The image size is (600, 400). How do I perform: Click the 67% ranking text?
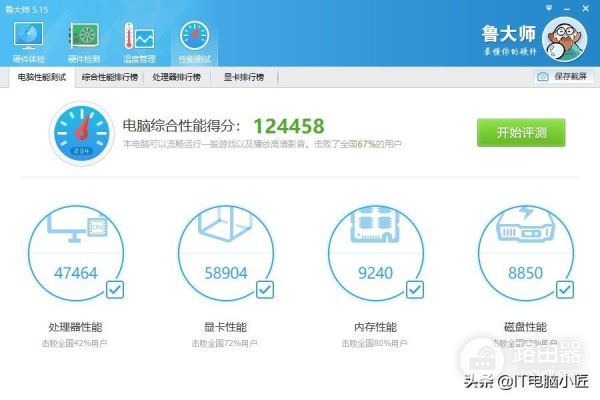(x=367, y=144)
